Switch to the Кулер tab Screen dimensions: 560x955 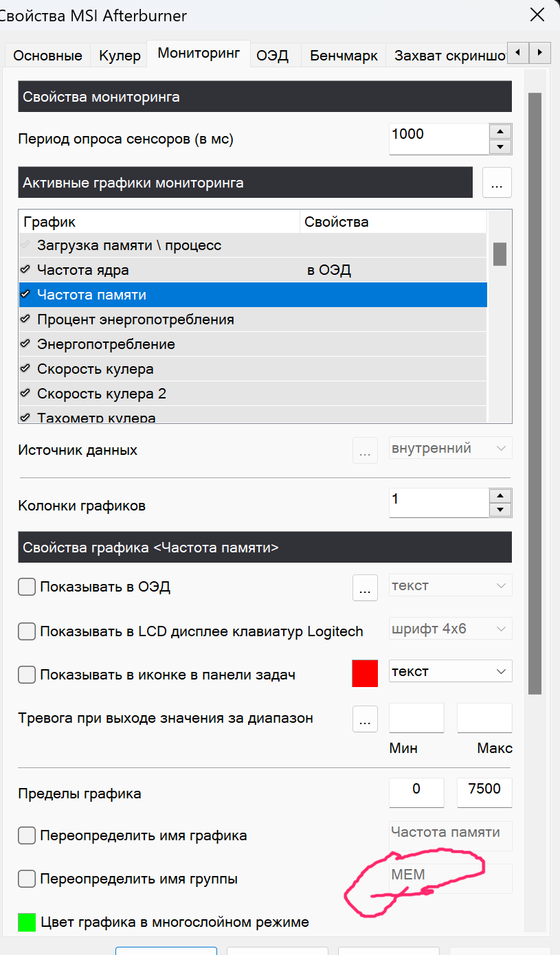[x=120, y=56]
